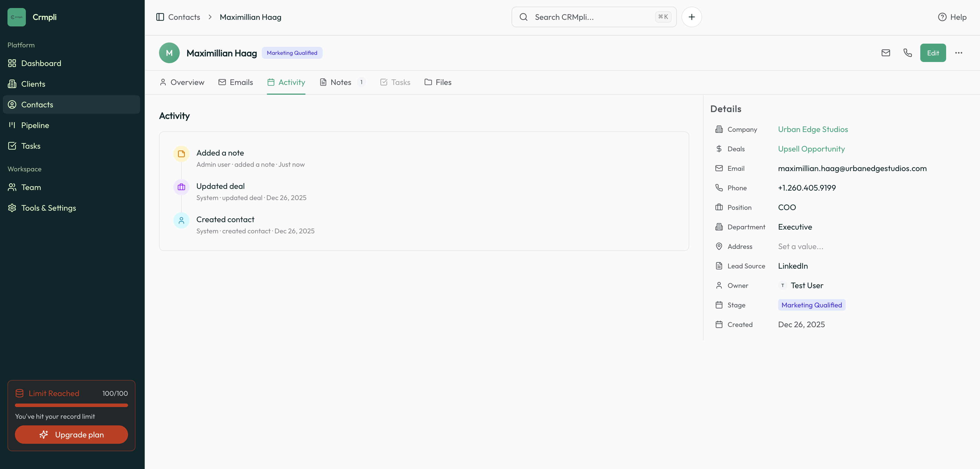This screenshot has height=469, width=980.
Task: Click the Crmpli logo icon
Action: [17, 17]
